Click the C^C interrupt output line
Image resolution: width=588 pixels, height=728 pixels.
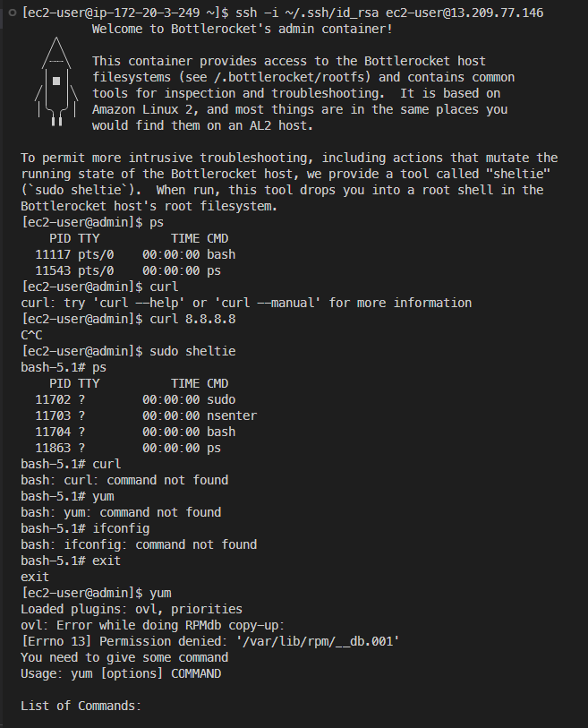(31, 335)
